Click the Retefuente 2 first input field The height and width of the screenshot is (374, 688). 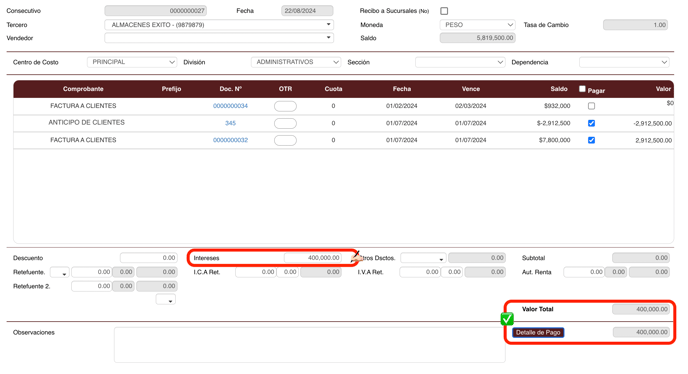tap(91, 286)
